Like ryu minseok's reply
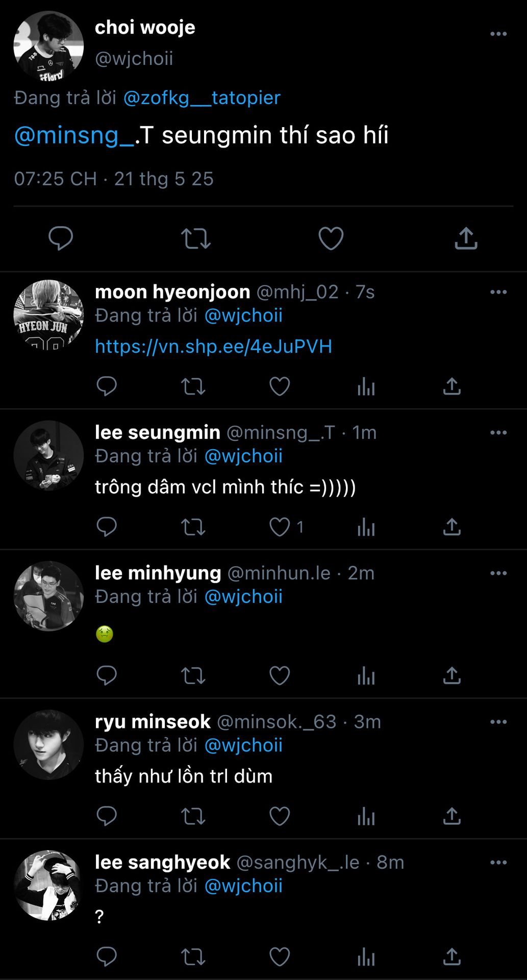This screenshot has width=527, height=980. point(280,816)
